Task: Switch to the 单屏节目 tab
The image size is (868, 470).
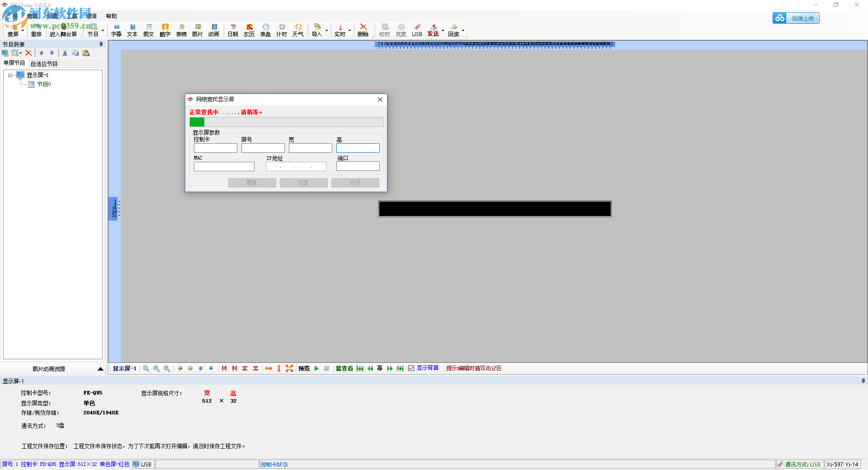Action: pyautogui.click(x=14, y=63)
